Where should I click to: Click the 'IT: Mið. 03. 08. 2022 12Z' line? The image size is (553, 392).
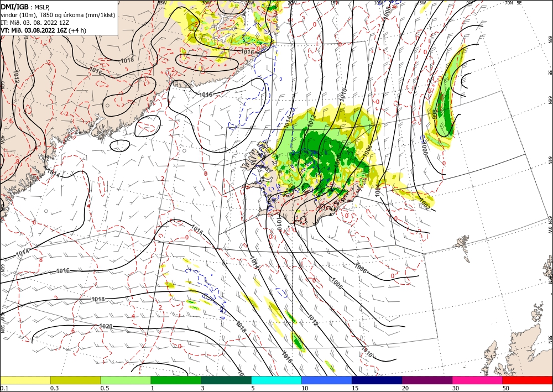coord(35,23)
